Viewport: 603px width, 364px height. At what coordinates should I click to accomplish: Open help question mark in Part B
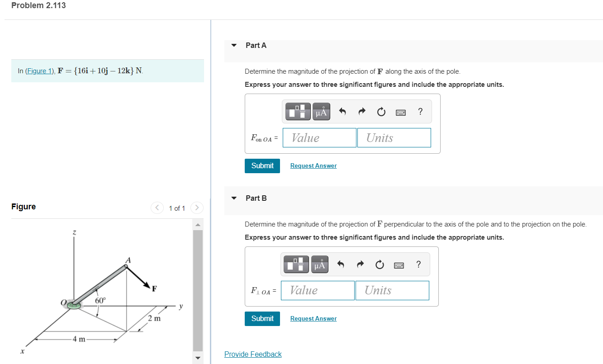tap(418, 265)
